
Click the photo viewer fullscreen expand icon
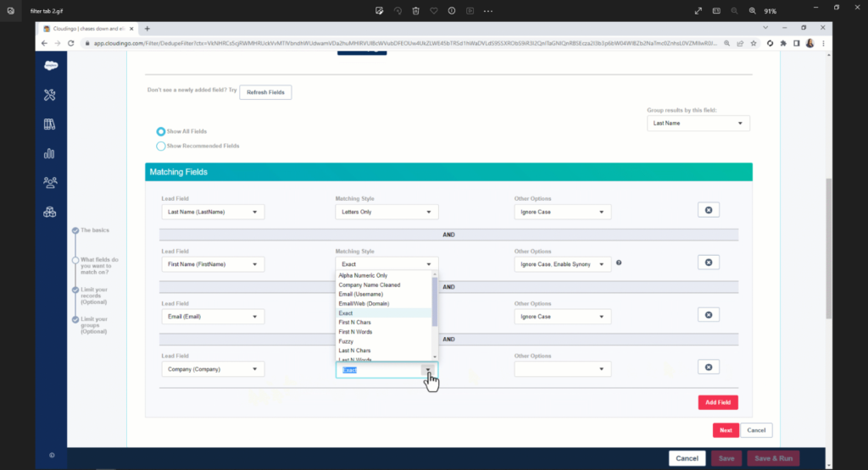[x=698, y=10]
